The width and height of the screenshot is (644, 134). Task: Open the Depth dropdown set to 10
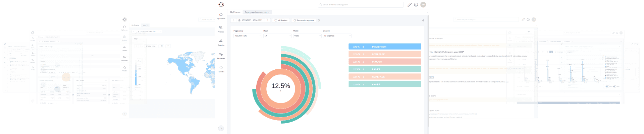277,36
